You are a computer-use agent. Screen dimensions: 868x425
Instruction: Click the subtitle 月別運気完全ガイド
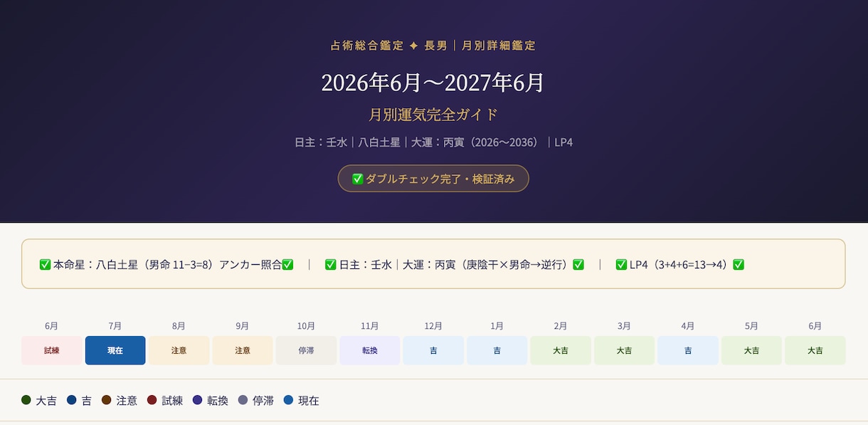[x=433, y=115]
